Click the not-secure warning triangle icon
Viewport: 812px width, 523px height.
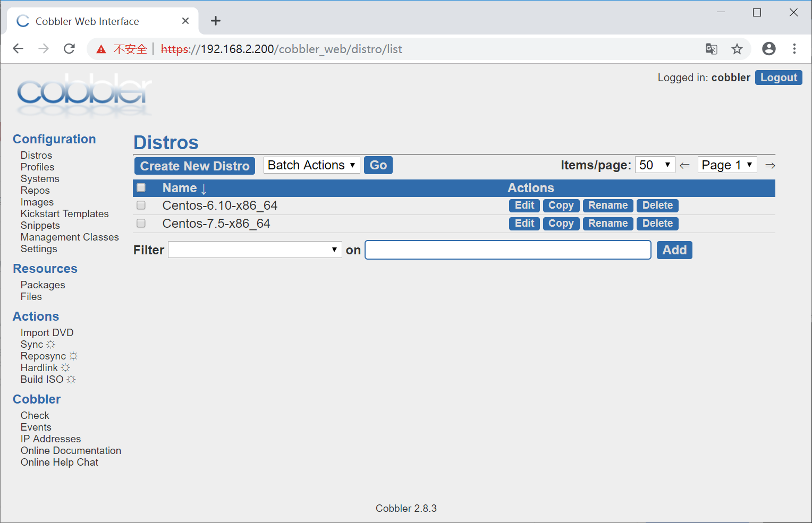coord(101,49)
